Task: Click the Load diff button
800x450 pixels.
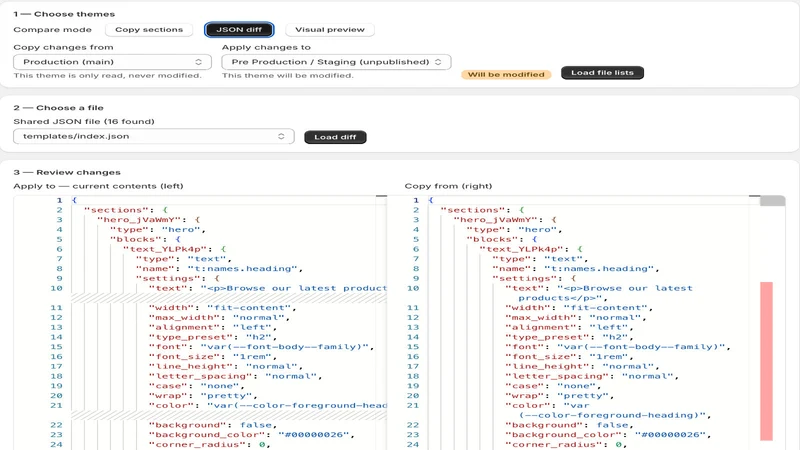Action: click(x=335, y=137)
